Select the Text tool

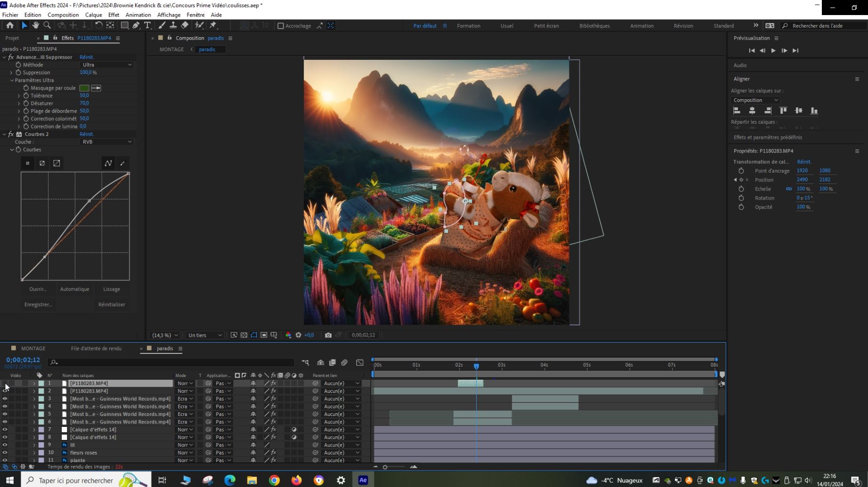tap(147, 25)
